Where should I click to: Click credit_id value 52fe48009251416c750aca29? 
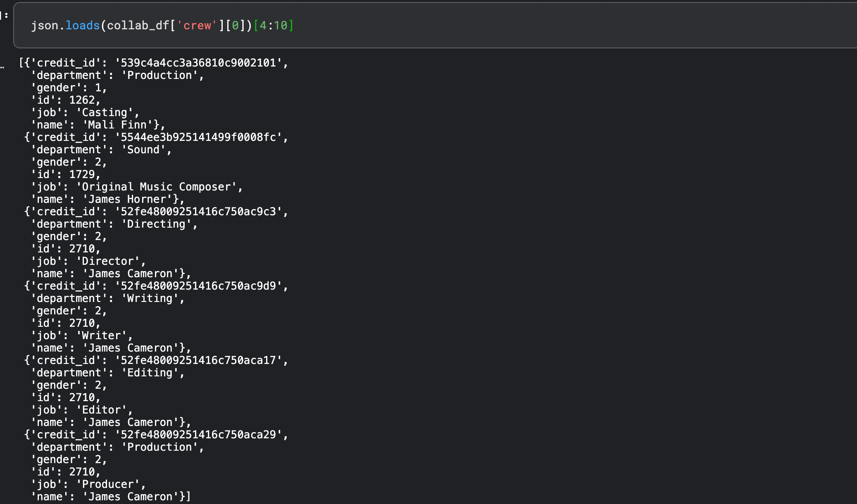[198, 435]
